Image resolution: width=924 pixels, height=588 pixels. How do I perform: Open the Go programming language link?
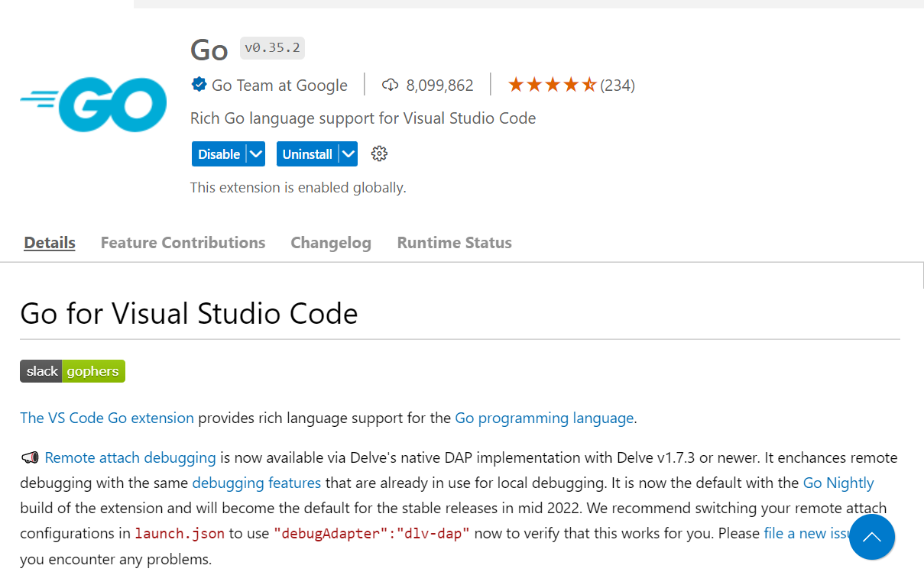(x=544, y=418)
